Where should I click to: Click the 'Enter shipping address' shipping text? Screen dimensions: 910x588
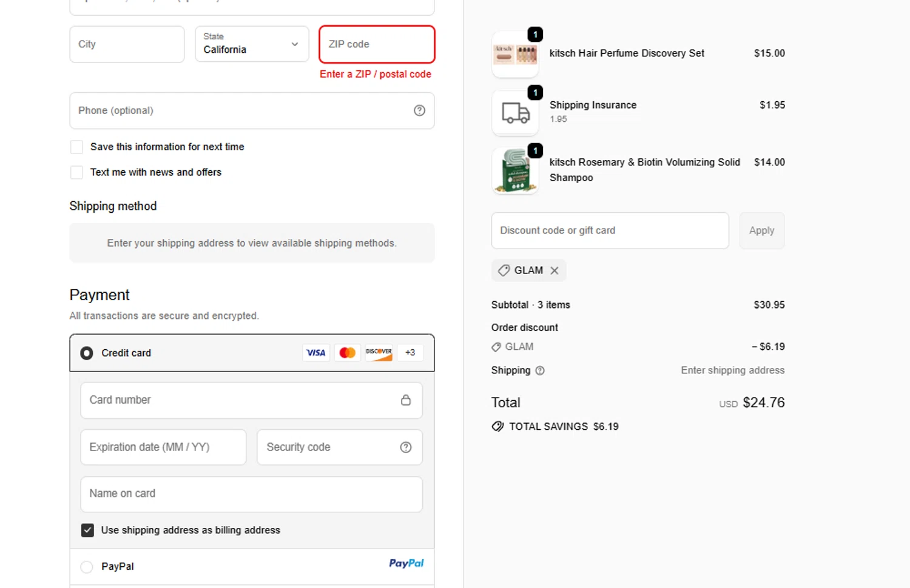[732, 370]
